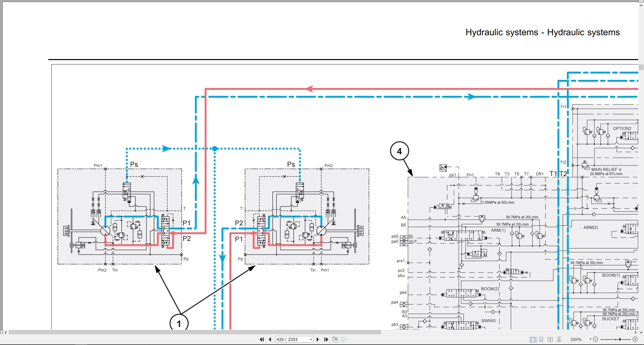Open the 200% zoom level dropdown
644x345 pixels.
click(590, 339)
